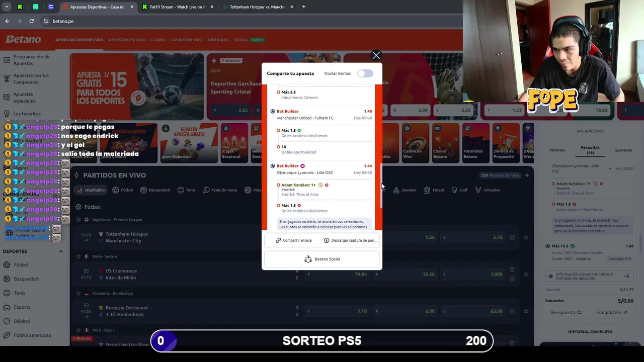Open stats icon for Tottenham Hotspur match
The image size is (644, 362).
coord(512,237)
